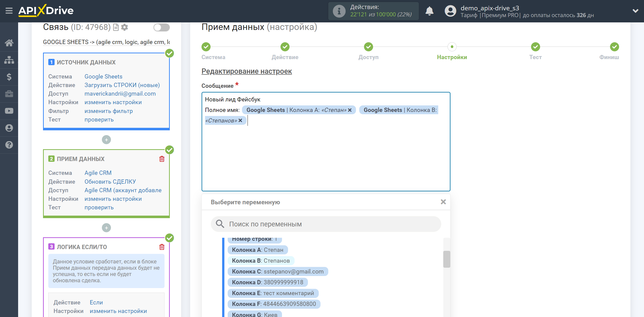The width and height of the screenshot is (644, 317).
Task: Copy connection via document icon
Action: [x=116, y=27]
